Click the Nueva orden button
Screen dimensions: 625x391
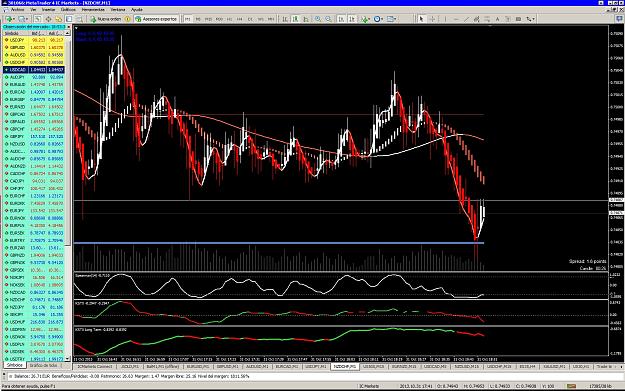tap(105, 19)
